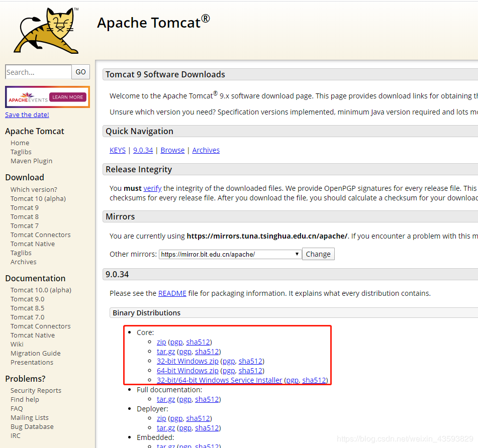This screenshot has width=478, height=448.
Task: Click the Apache Tomcat cat logo
Action: click(46, 31)
